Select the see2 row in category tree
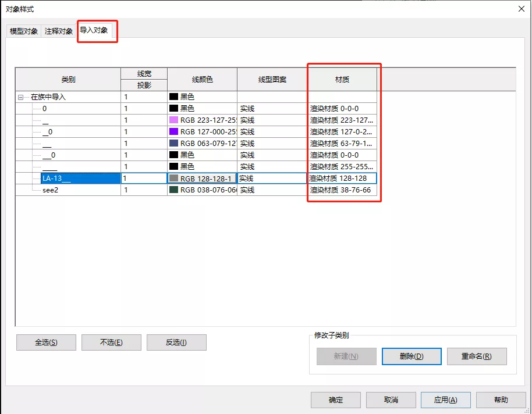The height and width of the screenshot is (414, 532). pos(51,190)
